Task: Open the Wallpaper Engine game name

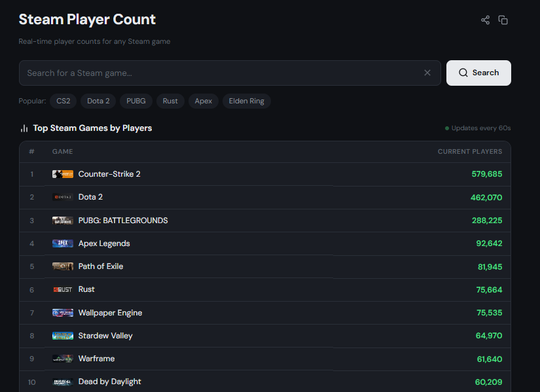Action: [x=110, y=313]
